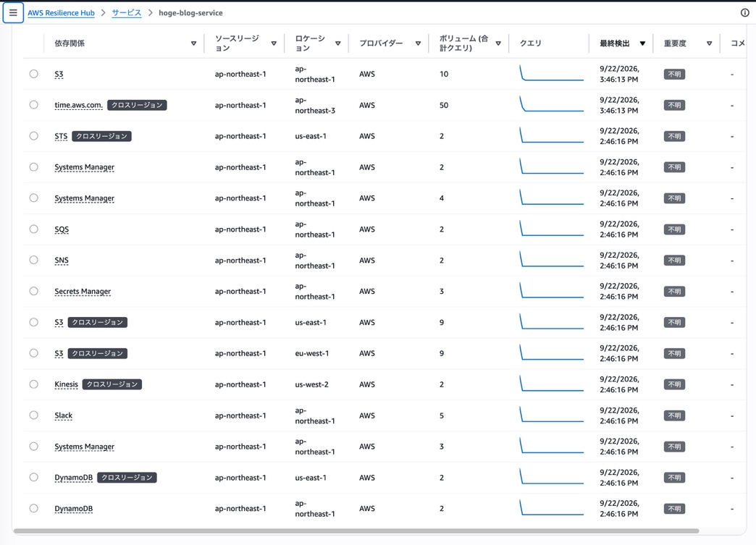Filter the ボリューム column

click(x=498, y=43)
